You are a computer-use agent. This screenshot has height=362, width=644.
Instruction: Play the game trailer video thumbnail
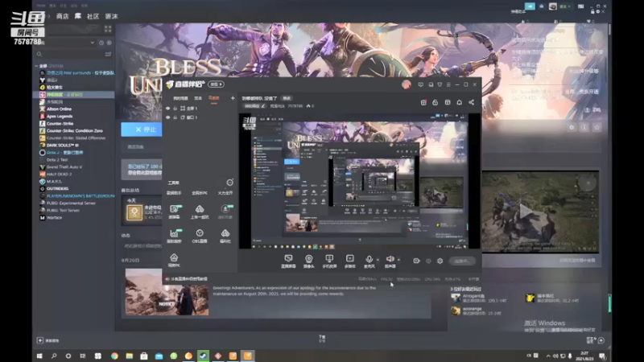540,212
